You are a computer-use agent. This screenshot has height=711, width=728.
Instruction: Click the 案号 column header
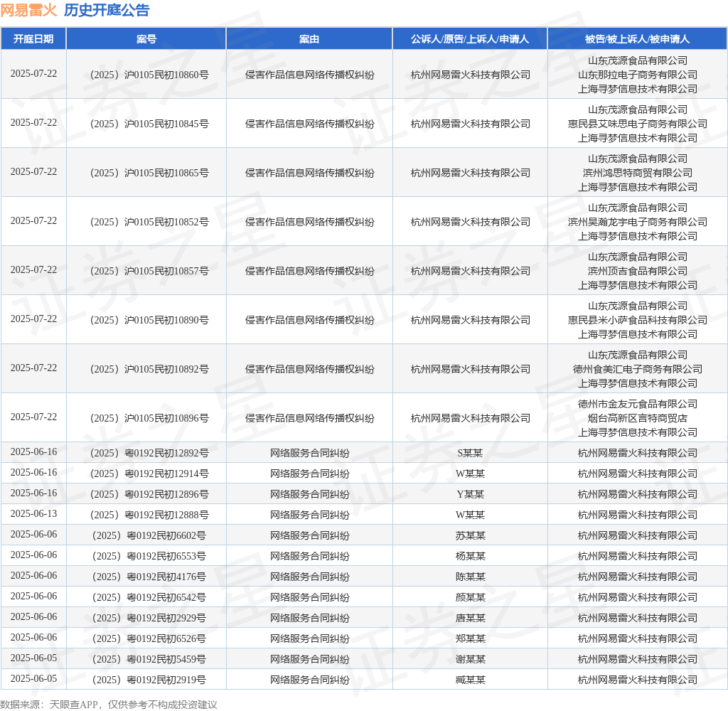coord(146,39)
